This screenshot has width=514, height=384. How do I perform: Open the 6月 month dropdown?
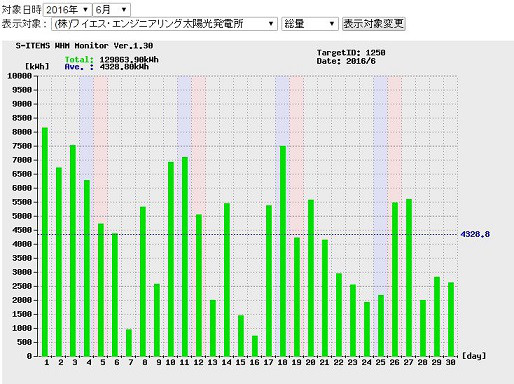click(111, 9)
